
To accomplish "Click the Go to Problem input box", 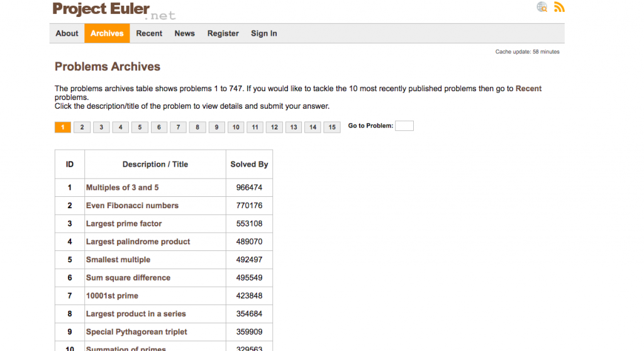I will click(x=404, y=126).
